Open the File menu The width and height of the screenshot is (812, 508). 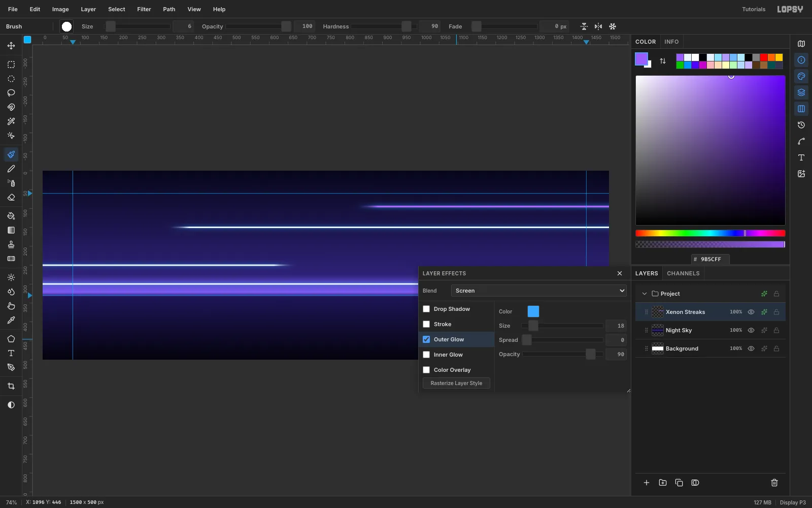pos(13,9)
